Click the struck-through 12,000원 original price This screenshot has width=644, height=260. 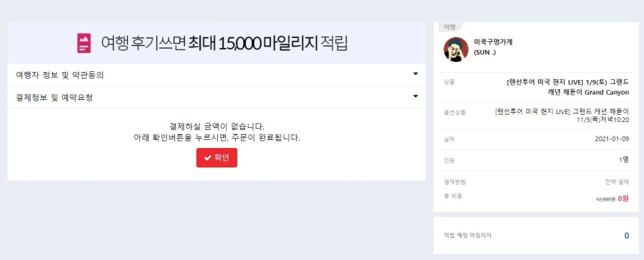(x=605, y=199)
